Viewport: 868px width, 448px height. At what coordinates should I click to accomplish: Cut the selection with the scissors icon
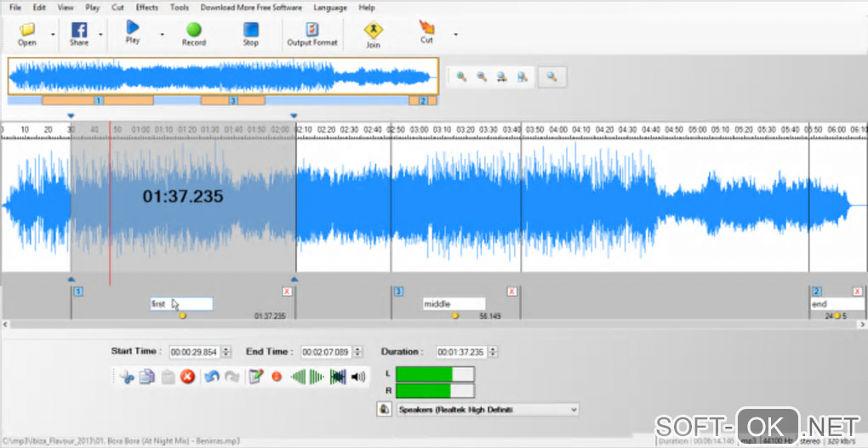click(127, 377)
